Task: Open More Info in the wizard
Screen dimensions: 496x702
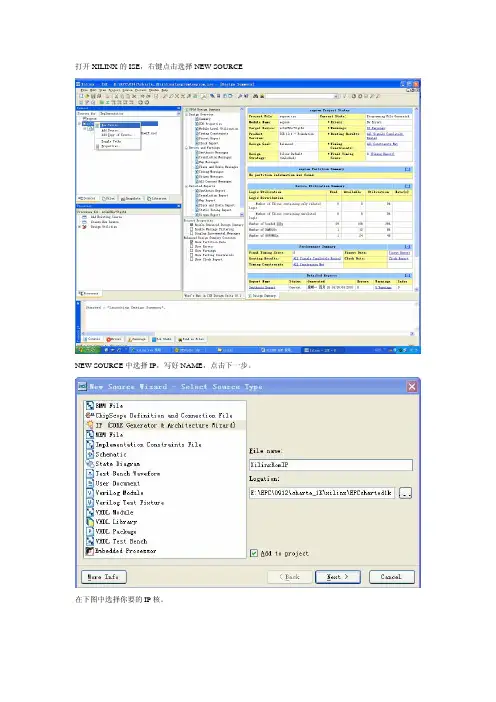Action: [104, 577]
